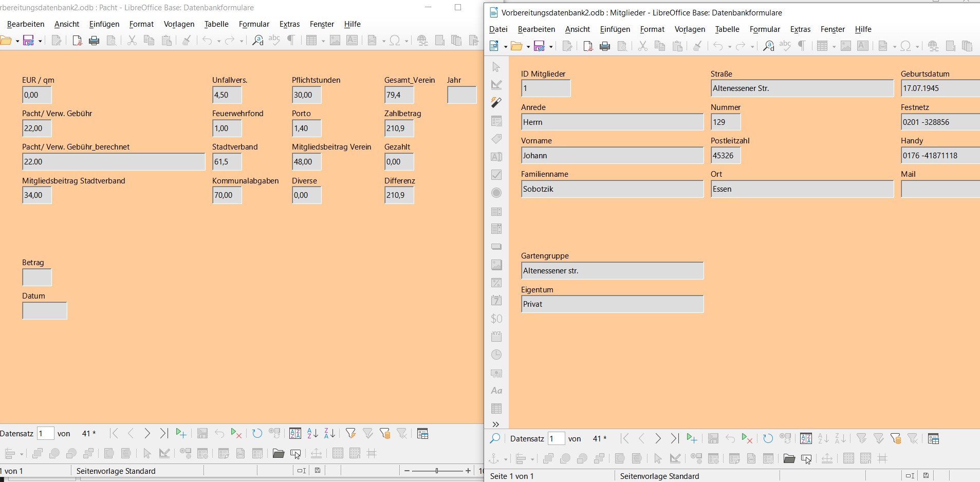Viewport: 980px width, 482px height.
Task: Adjust the zoom slider
Action: pos(437,471)
